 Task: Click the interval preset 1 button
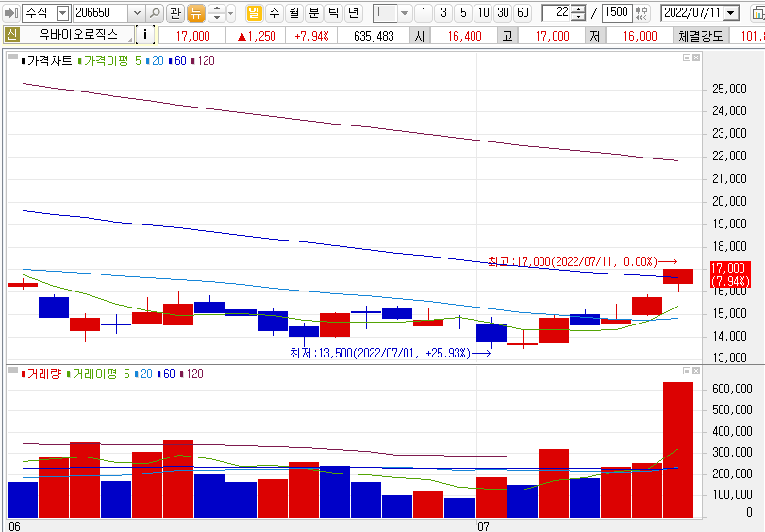tap(424, 13)
